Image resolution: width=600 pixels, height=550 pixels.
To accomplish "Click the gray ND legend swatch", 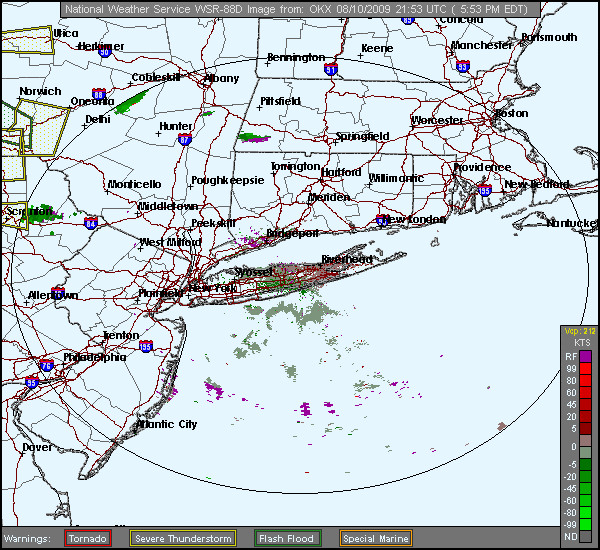I will pyautogui.click(x=585, y=536).
